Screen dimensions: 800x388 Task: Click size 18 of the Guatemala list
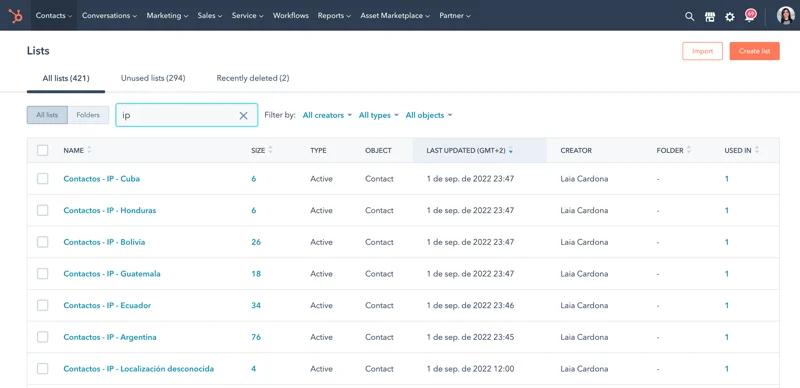(x=256, y=274)
